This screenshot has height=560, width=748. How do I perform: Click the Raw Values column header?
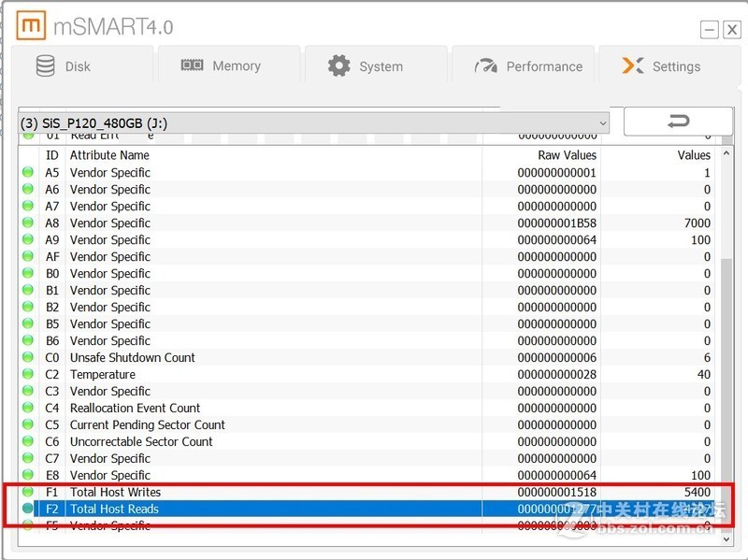click(567, 155)
